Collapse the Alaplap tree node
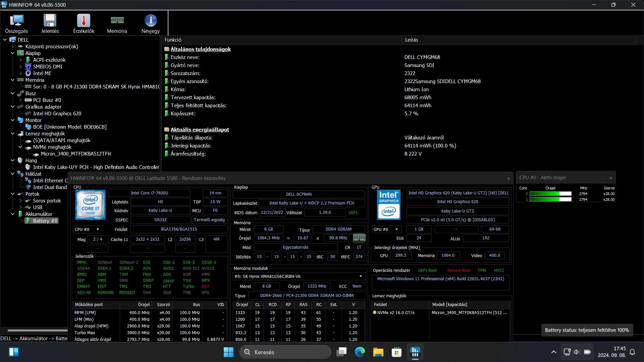Screen dimensions: 644x362 [x=13, y=53]
